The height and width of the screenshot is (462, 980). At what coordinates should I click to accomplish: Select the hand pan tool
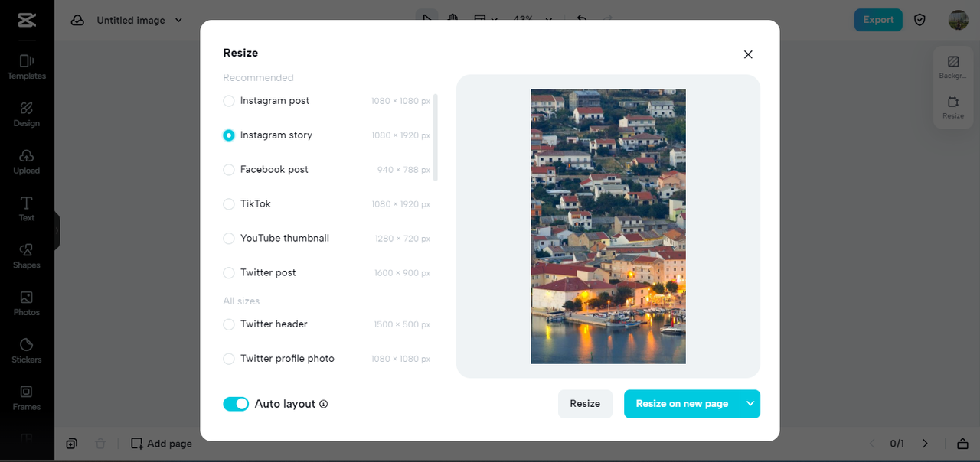click(x=453, y=20)
